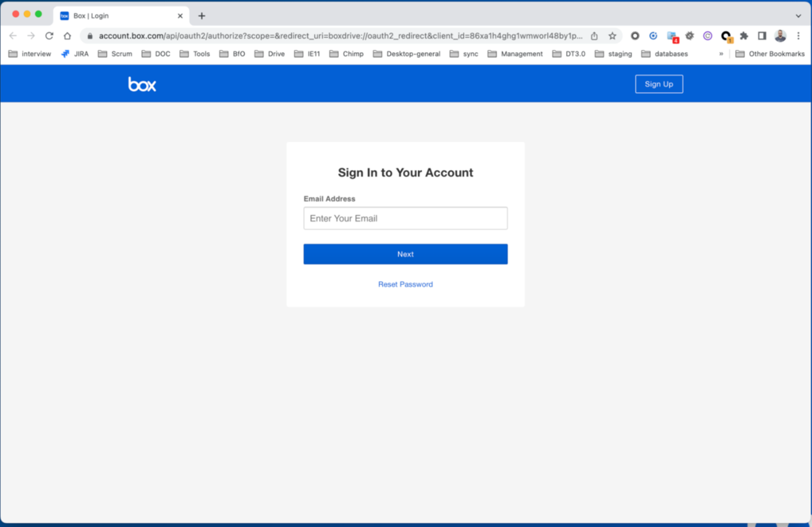Open the JIRA bookmark
Image resolution: width=812 pixels, height=527 pixels.
tap(75, 54)
